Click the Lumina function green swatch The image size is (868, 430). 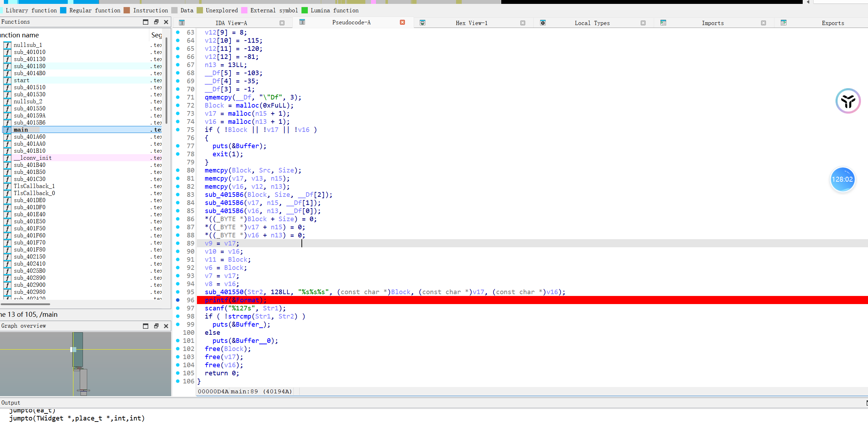[305, 10]
